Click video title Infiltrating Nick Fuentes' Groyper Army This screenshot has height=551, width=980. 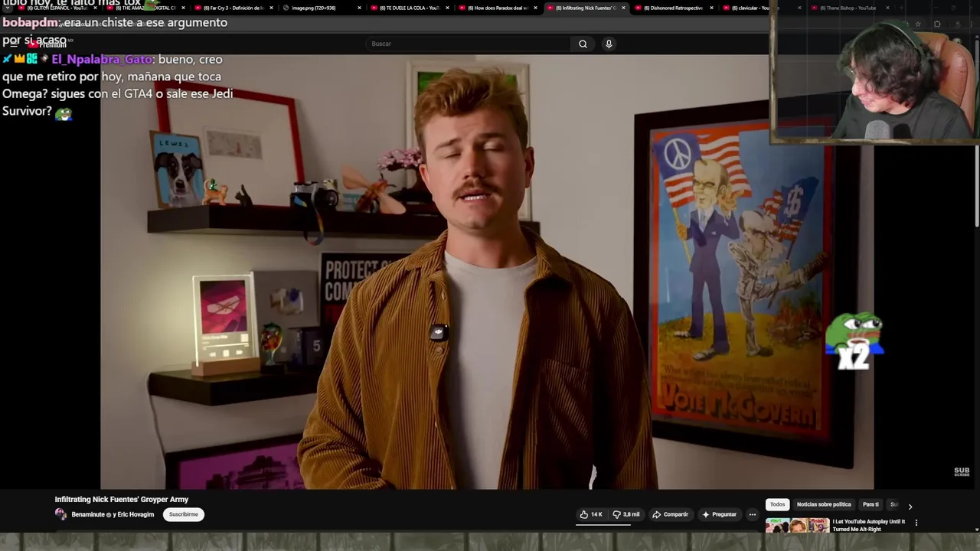pos(122,499)
